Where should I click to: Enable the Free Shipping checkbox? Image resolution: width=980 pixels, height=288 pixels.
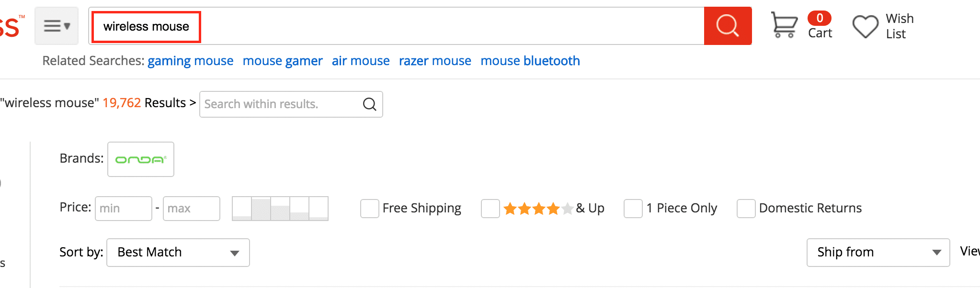(370, 209)
